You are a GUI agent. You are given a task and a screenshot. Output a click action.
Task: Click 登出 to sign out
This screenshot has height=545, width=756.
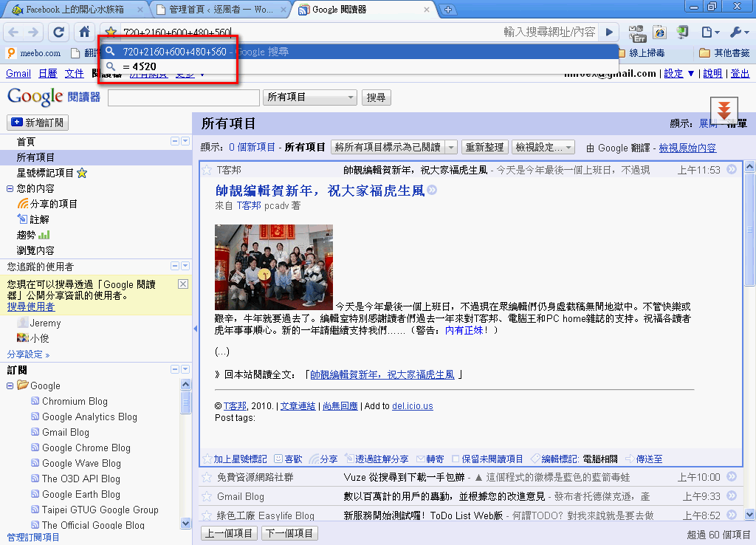click(740, 73)
